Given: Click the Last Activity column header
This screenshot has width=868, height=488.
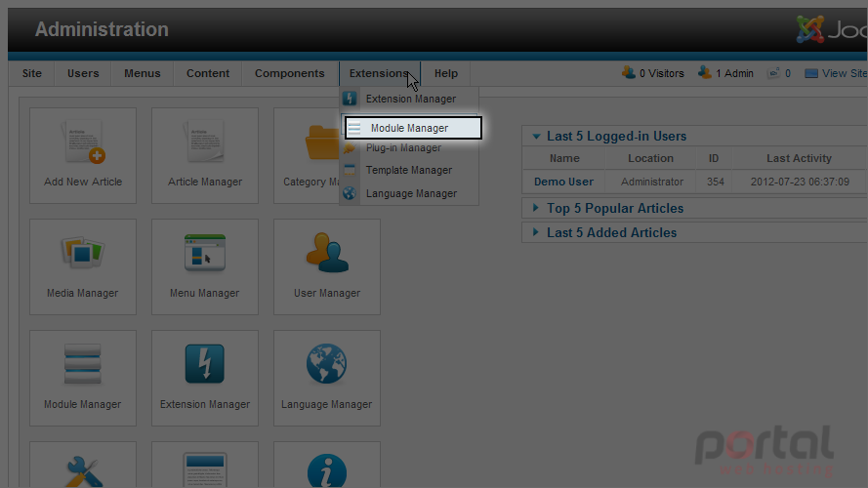Looking at the screenshot, I should [x=799, y=158].
